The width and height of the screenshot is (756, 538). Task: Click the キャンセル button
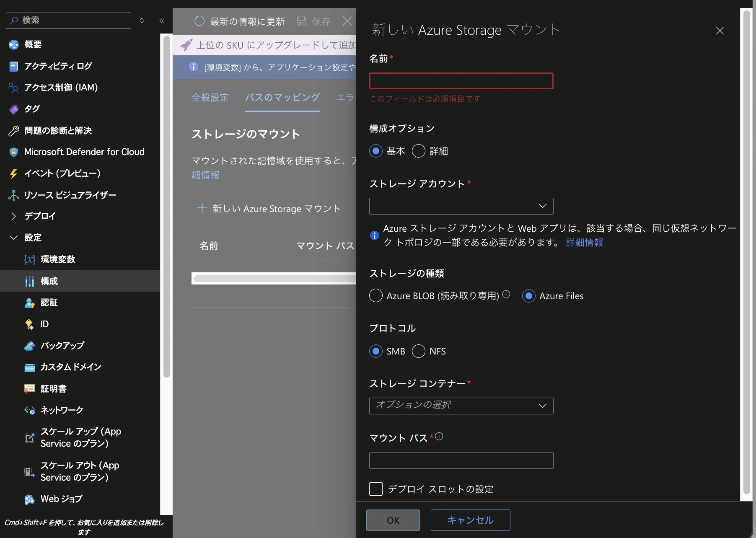coord(471,520)
